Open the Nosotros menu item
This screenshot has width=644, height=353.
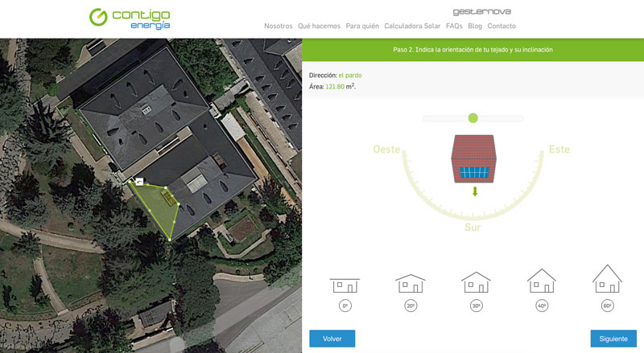(278, 26)
